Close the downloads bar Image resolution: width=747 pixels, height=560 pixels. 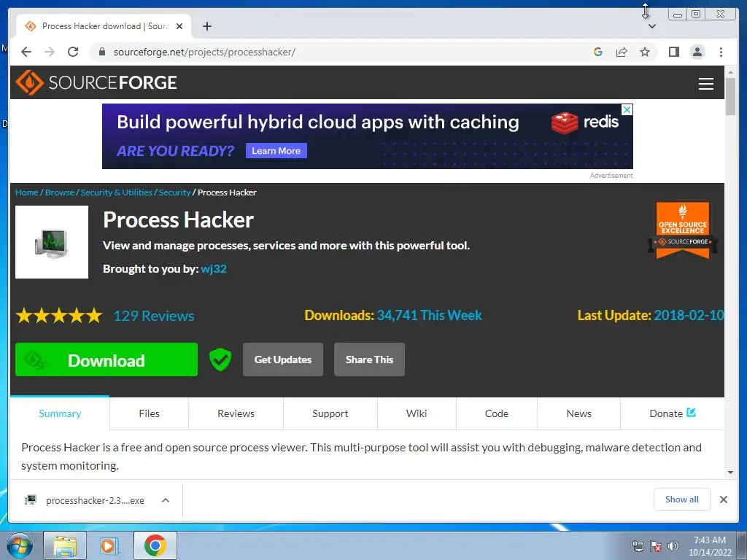pyautogui.click(x=723, y=499)
